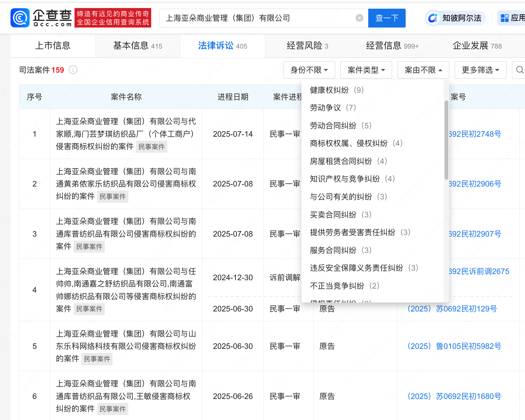Click the 查一下 search button
Screen dimensions: 525x420
tap(386, 18)
